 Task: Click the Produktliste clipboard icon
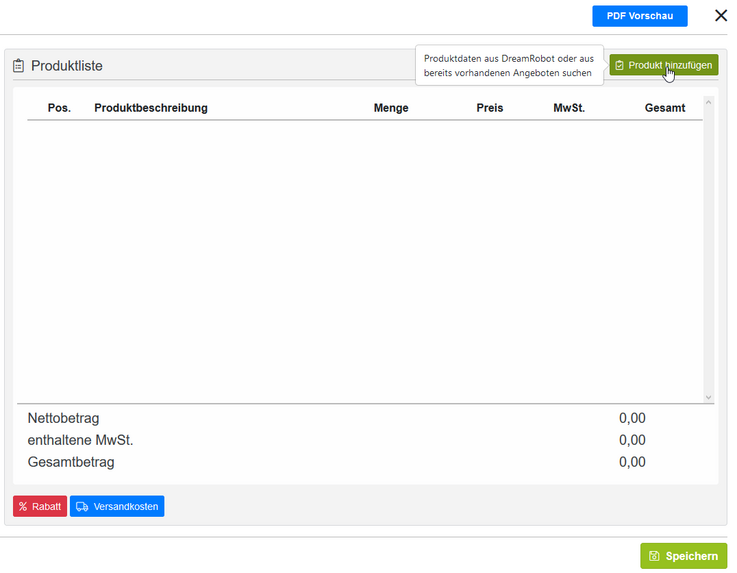[18, 66]
